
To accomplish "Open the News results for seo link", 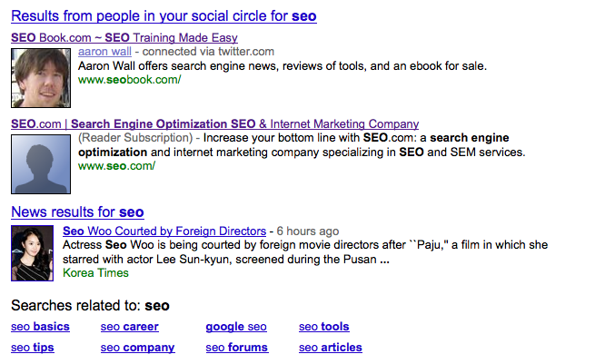I will (x=77, y=212).
